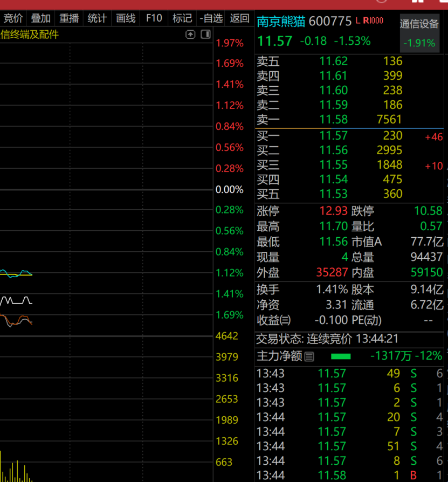Screen dimensions: 448x482
Task: Select 卖一 price 11.58
Action: (333, 120)
